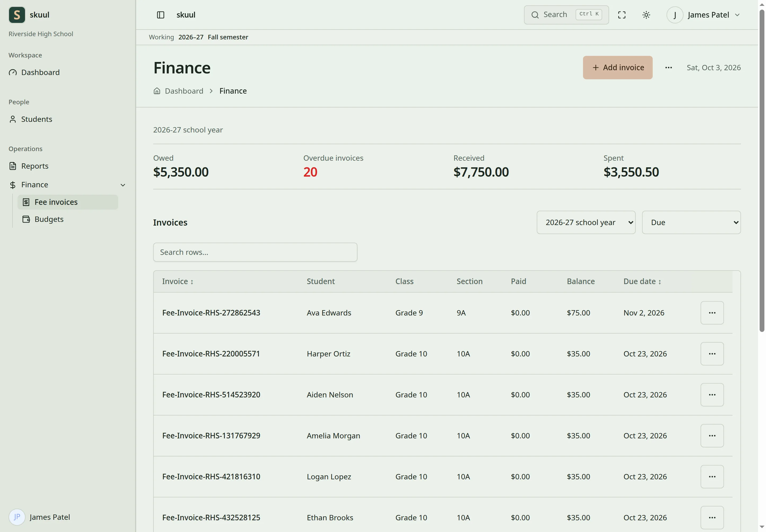Click the 2026–27 working year label

pos(191,37)
